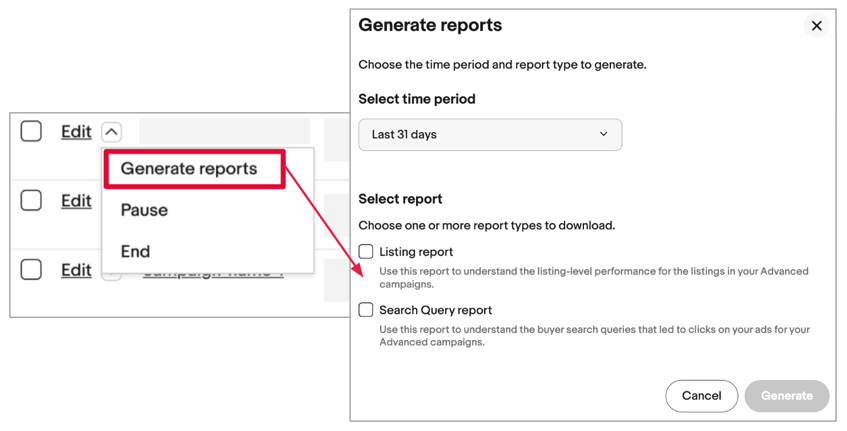Open the 'Last 31 days' time period dropdown
Screen dimensions: 847x431
point(489,135)
